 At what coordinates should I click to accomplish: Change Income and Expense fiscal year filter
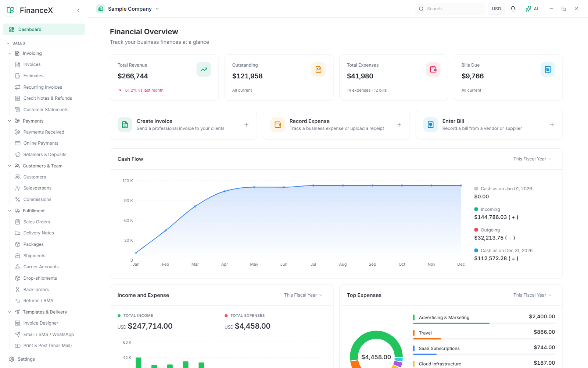click(303, 295)
